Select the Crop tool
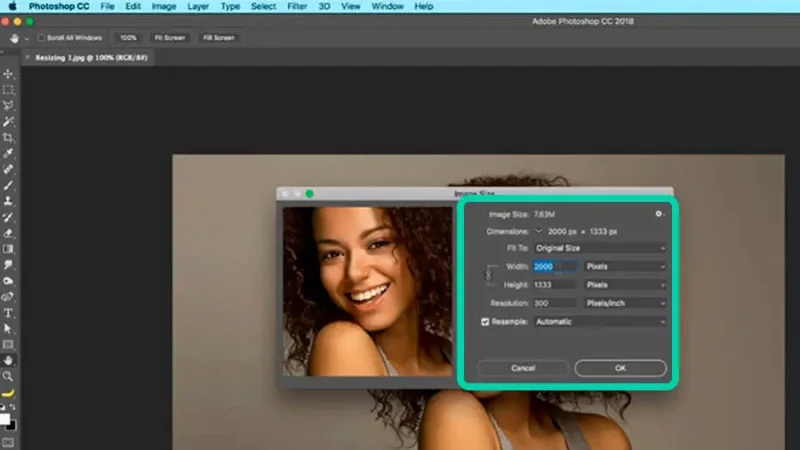The image size is (800, 450). point(8,138)
